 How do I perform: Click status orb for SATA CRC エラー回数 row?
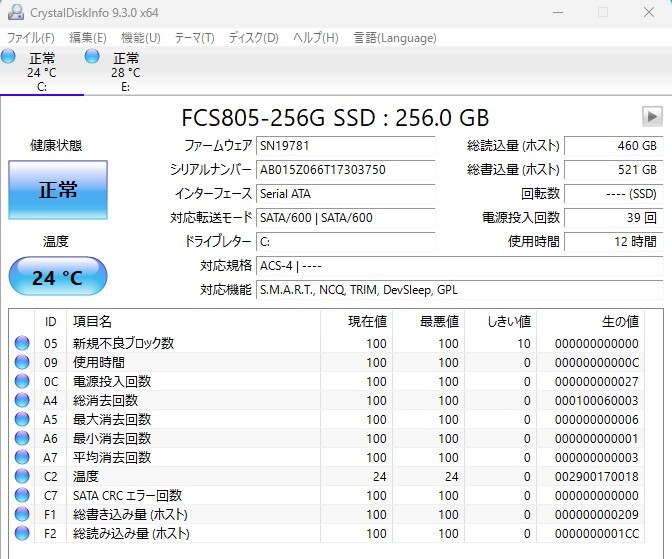click(22, 495)
